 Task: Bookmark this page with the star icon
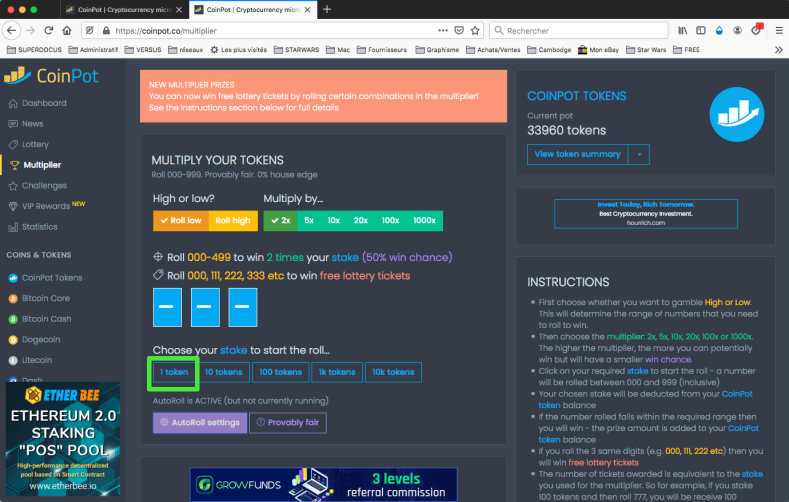point(475,31)
